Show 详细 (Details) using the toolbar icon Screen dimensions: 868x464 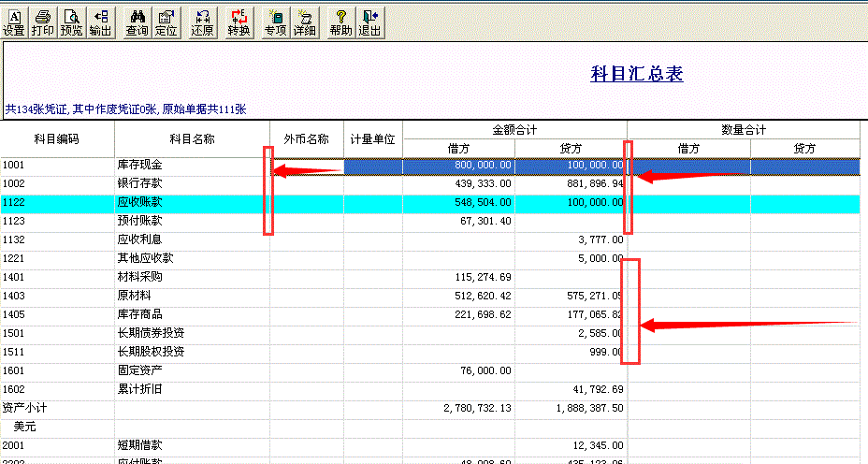click(304, 22)
